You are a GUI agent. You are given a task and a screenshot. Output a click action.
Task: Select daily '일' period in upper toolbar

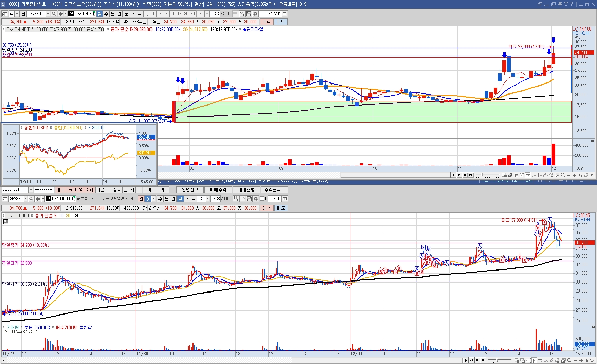point(99,14)
